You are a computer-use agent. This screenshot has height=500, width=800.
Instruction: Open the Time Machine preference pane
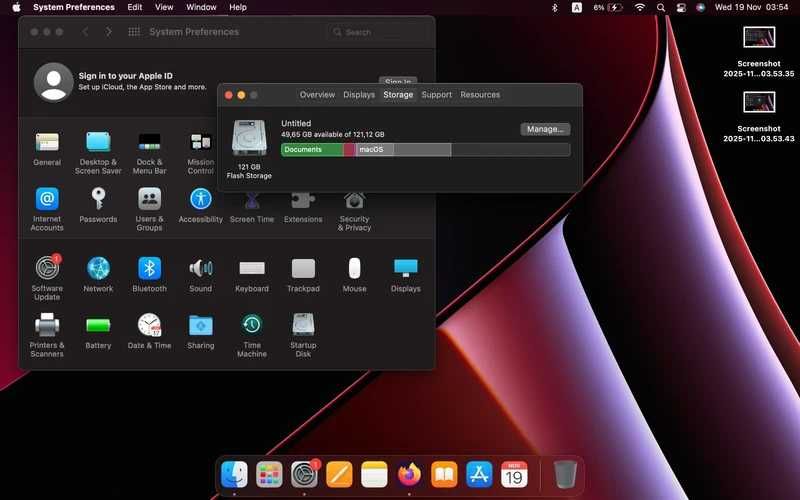(252, 334)
